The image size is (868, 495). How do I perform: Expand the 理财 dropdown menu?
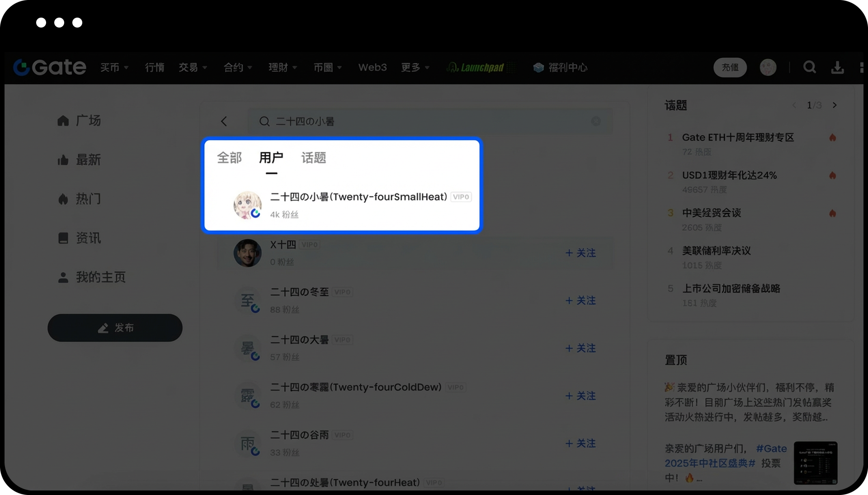tap(283, 67)
